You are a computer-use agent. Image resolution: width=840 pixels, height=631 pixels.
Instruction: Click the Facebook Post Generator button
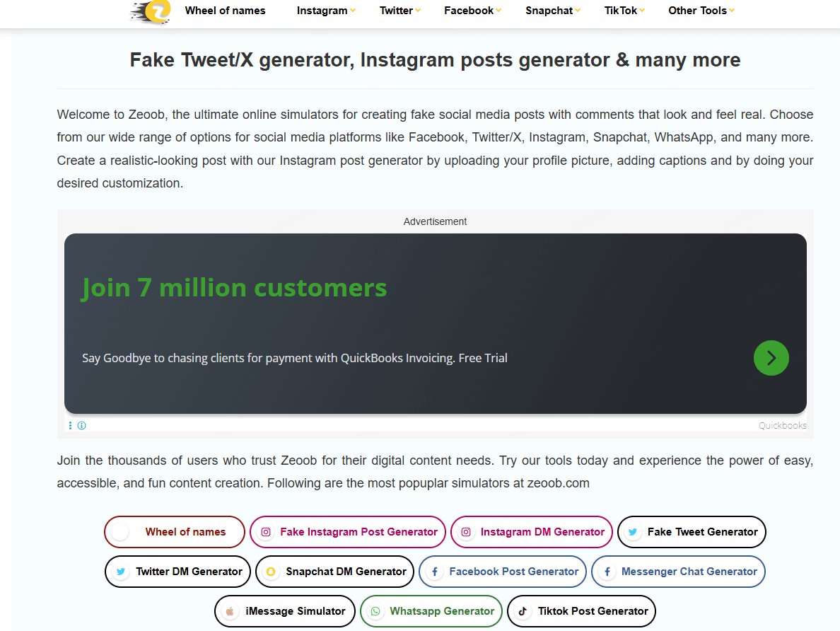pos(503,572)
